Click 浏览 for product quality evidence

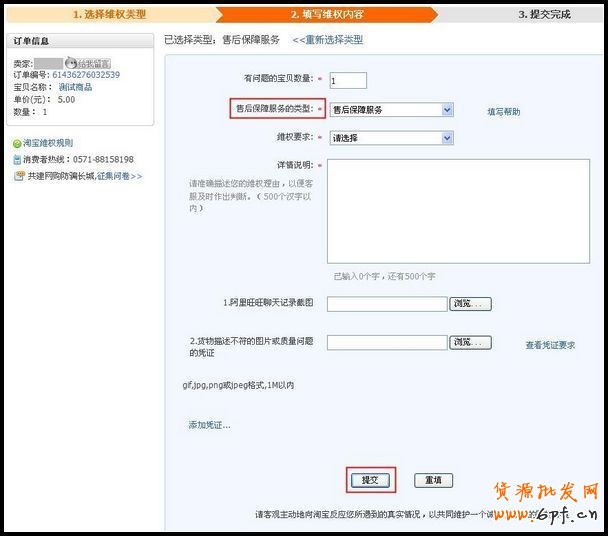470,343
